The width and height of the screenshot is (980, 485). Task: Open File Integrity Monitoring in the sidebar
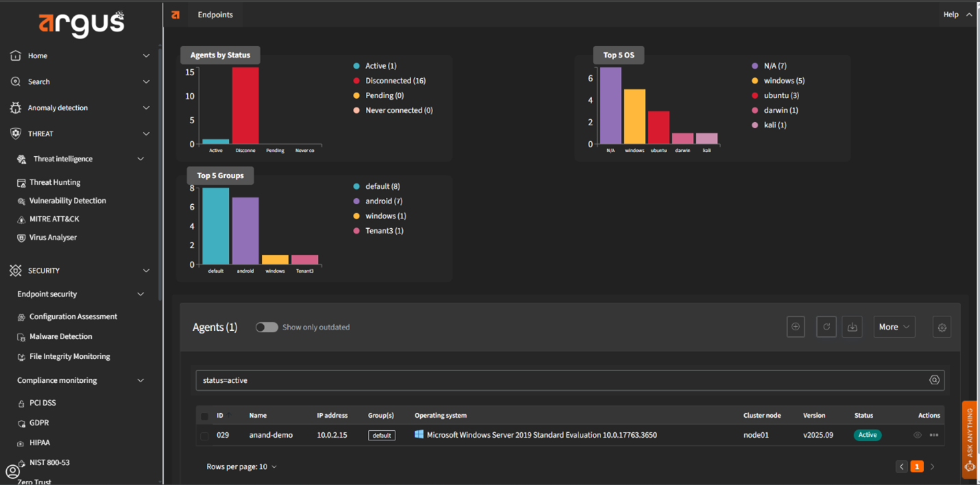(x=69, y=356)
